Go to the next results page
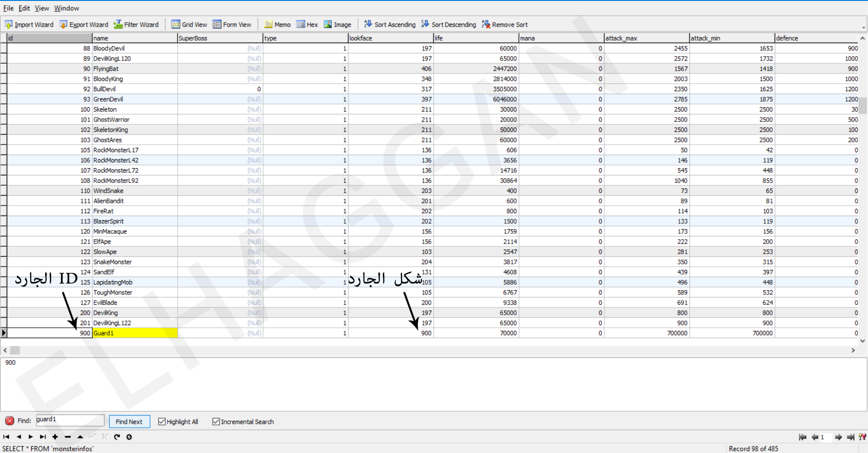This screenshot has height=453, width=868. pos(839,437)
